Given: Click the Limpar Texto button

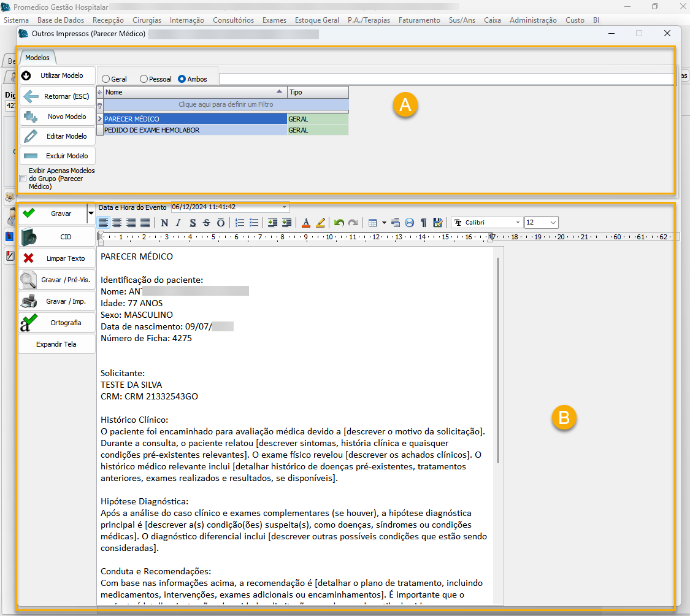Looking at the screenshot, I should pos(58,258).
